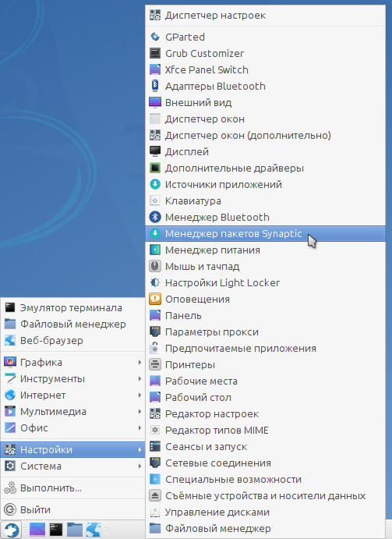Click the Адаптеры Bluetooth icon
The width and height of the screenshot is (392, 539).
[x=155, y=86]
